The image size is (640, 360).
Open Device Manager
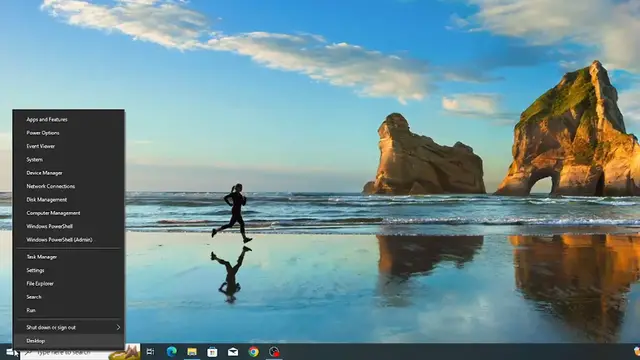point(69,173)
